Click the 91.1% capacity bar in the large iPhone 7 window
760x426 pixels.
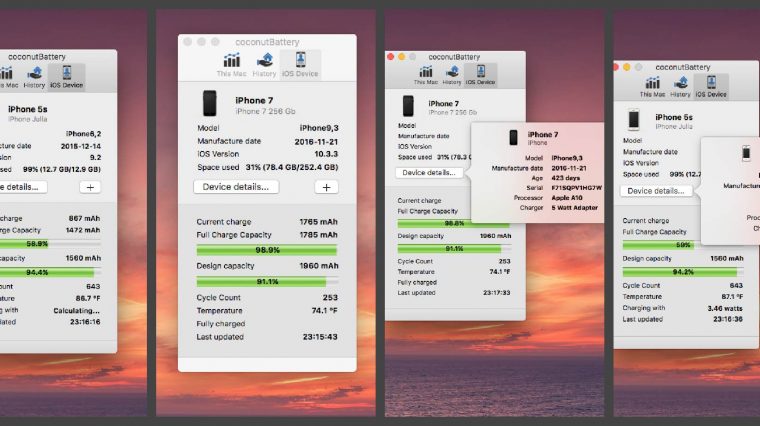pos(267,282)
